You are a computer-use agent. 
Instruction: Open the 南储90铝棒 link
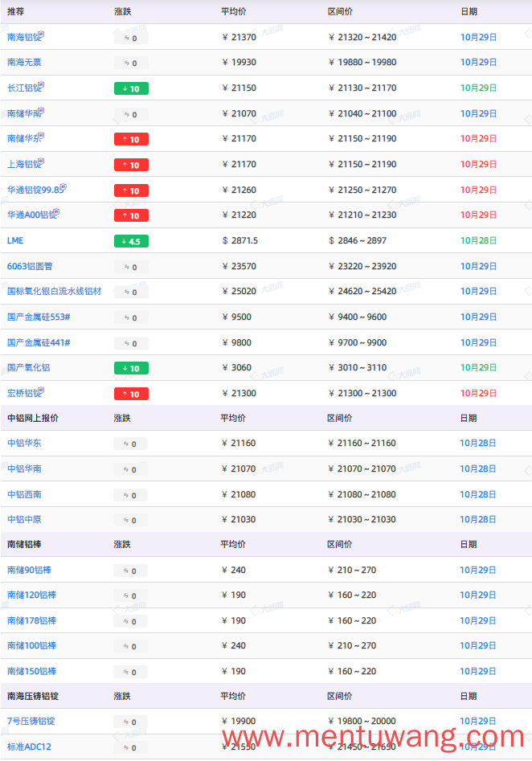[29, 570]
